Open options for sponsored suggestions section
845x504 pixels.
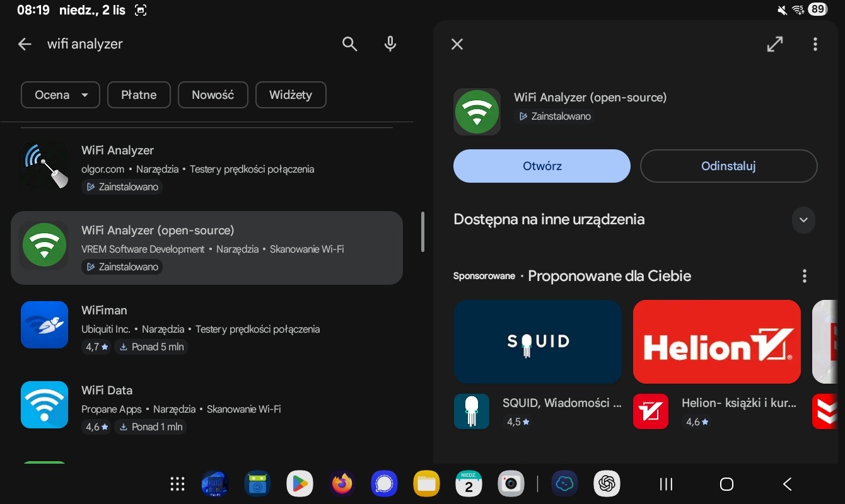point(804,276)
